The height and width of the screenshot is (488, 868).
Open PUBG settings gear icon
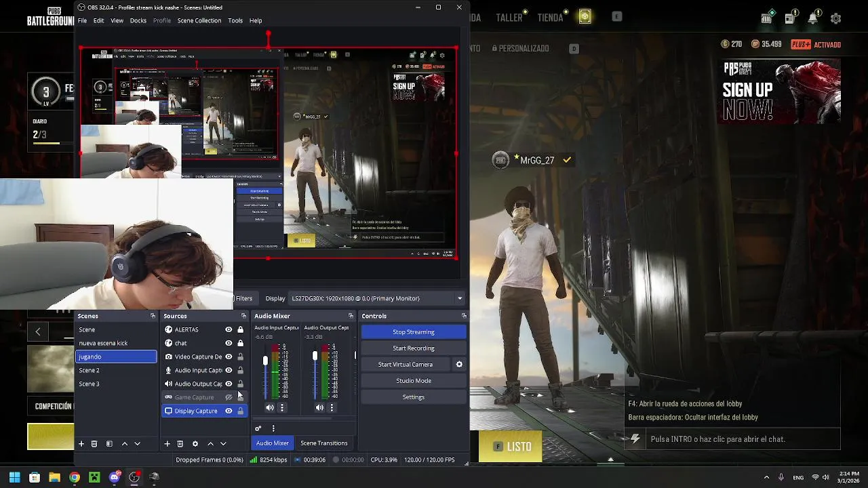(x=835, y=18)
